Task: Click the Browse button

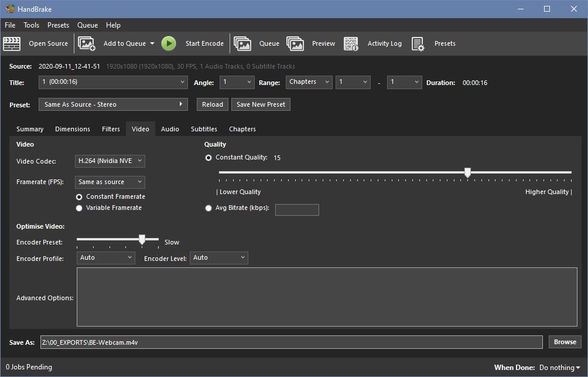Action: (x=565, y=342)
